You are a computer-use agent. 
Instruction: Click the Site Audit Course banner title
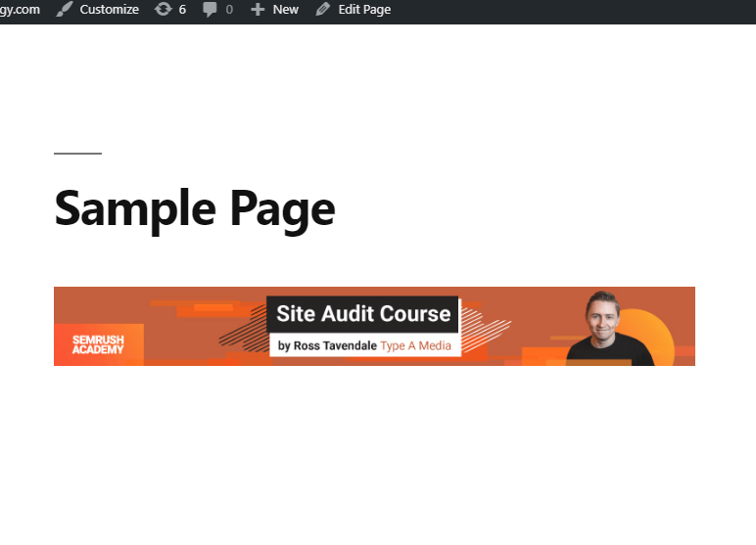pos(363,314)
